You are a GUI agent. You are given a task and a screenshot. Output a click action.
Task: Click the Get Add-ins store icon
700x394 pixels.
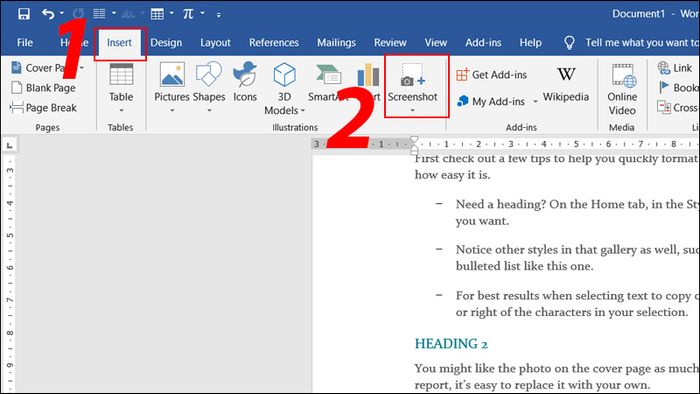(462, 75)
